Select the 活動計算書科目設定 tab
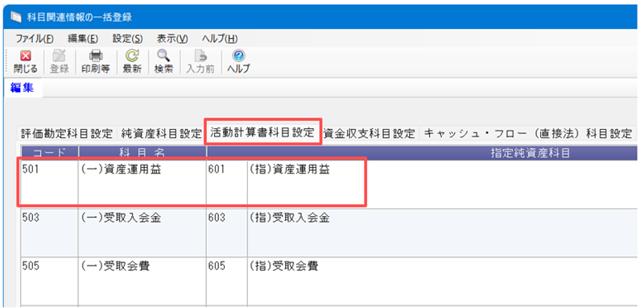644x308 pixels. click(262, 132)
